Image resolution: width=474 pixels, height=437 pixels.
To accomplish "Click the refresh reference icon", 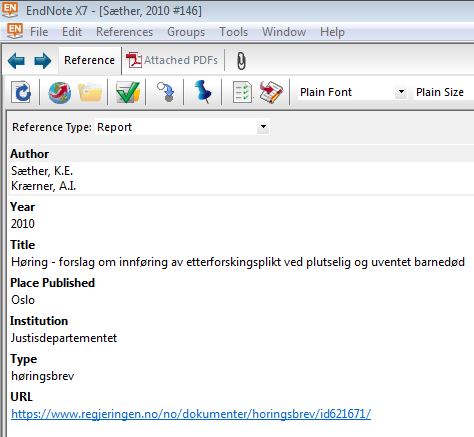I will click(21, 92).
